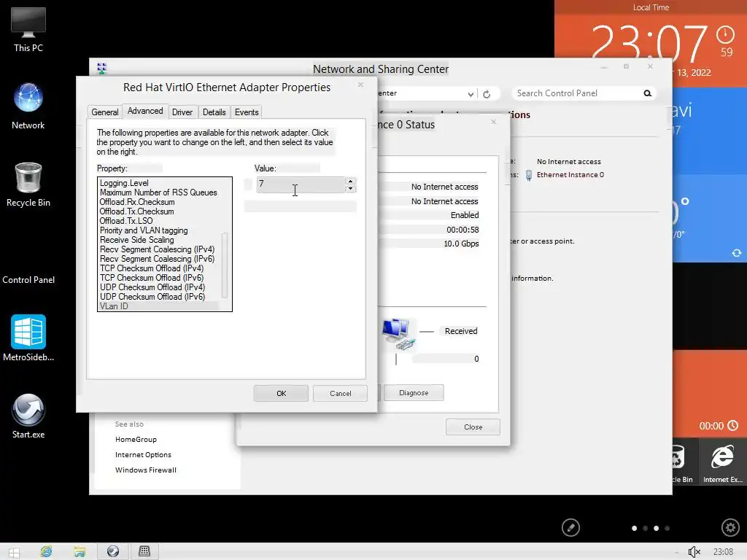
Task: Click alarm clock icon on time tile
Action: pos(726,34)
